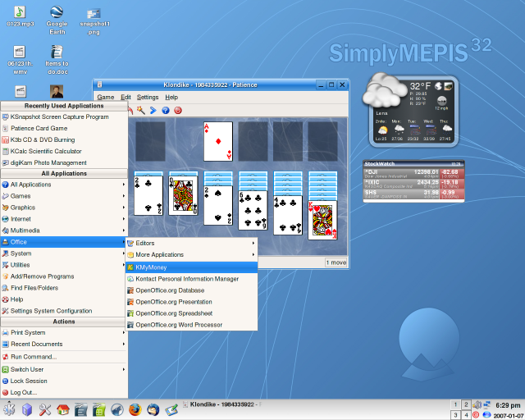Open the Google Earth desktop icon
Viewport: 525px width, 420px height.
tap(57, 20)
